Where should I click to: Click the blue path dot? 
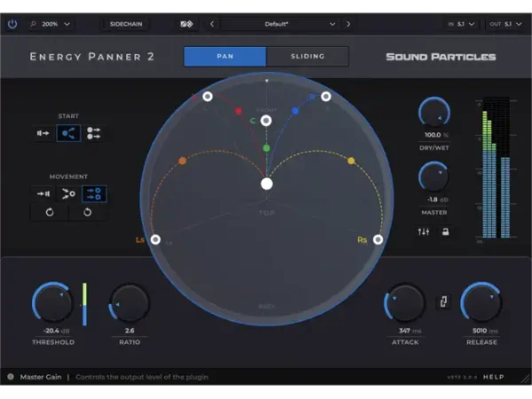click(295, 111)
